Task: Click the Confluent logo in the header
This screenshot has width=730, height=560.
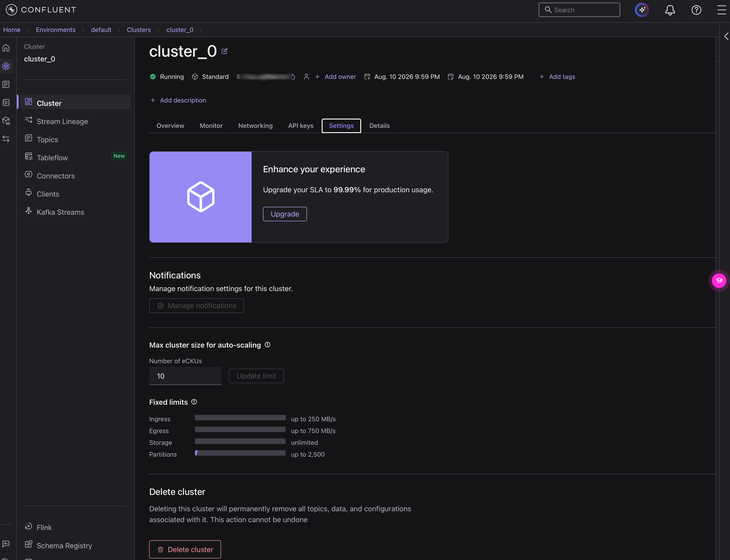Action: (41, 10)
